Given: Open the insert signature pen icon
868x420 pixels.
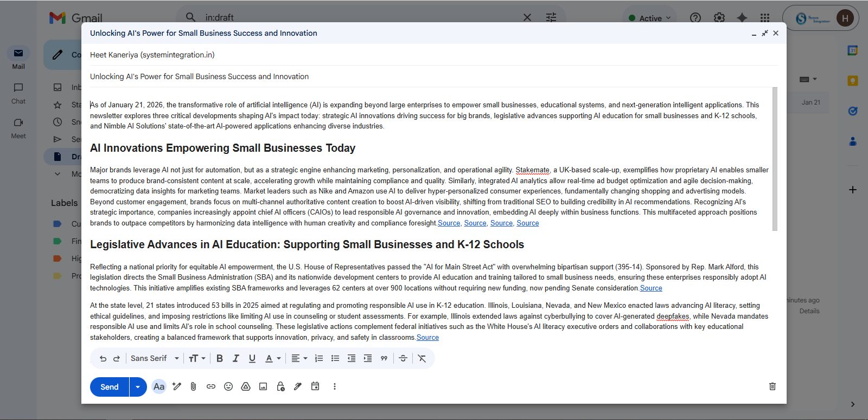Looking at the screenshot, I should (x=298, y=386).
